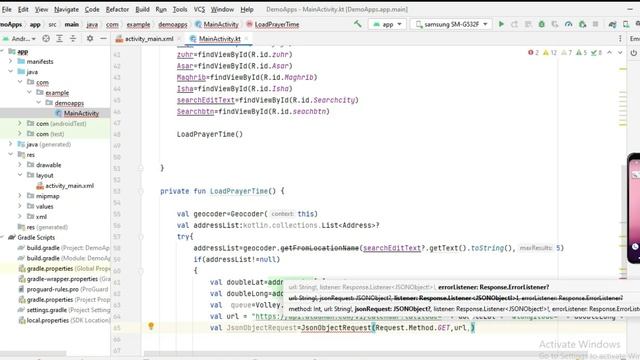Click Apply Changes and Restart Activity icon

click(x=514, y=24)
